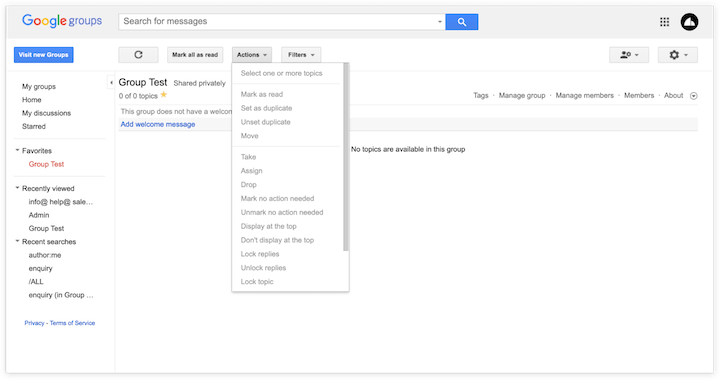Refresh the topic list
This screenshot has height=380, width=720.
138,55
